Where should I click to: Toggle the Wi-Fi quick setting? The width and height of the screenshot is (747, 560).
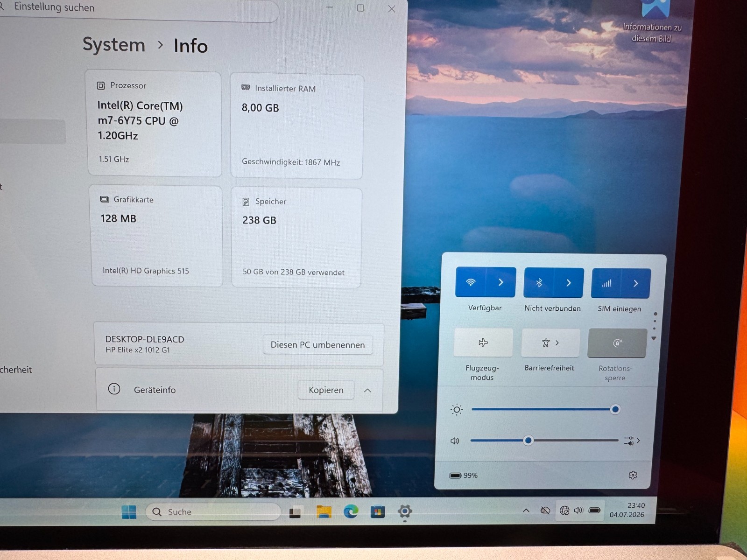471,282
